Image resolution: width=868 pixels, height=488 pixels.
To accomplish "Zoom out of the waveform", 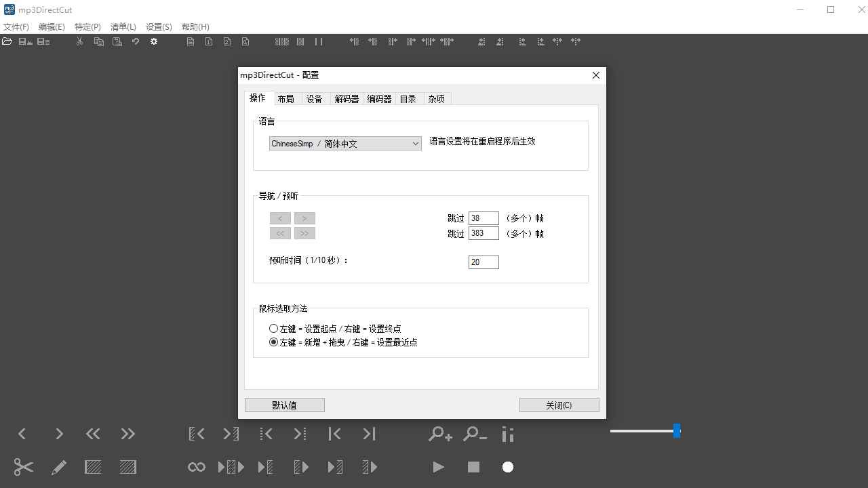I will [x=475, y=434].
